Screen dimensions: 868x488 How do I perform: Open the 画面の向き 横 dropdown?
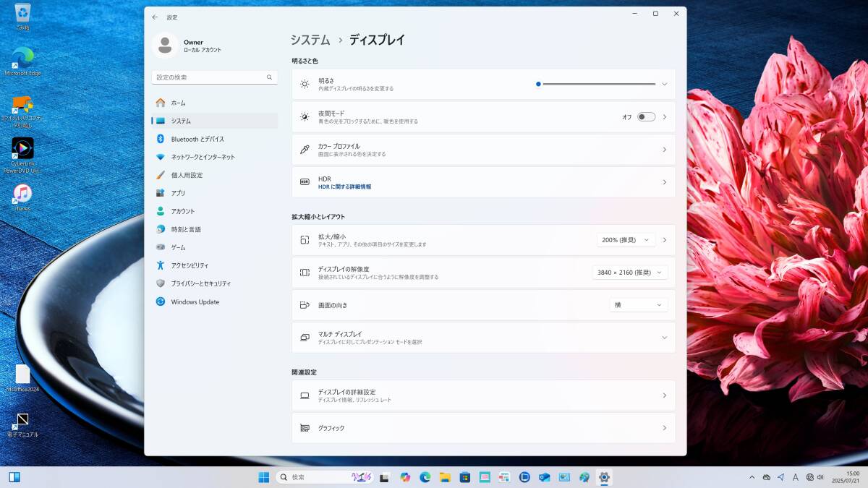(x=639, y=305)
